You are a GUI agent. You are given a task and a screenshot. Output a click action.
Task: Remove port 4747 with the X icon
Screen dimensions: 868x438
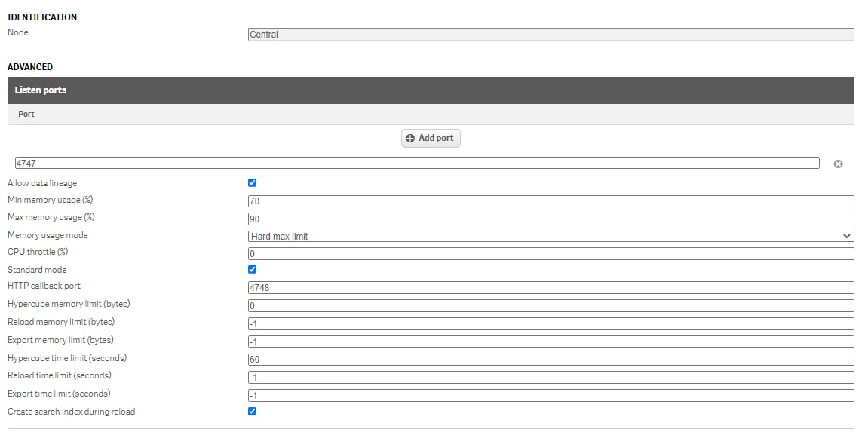tap(838, 164)
